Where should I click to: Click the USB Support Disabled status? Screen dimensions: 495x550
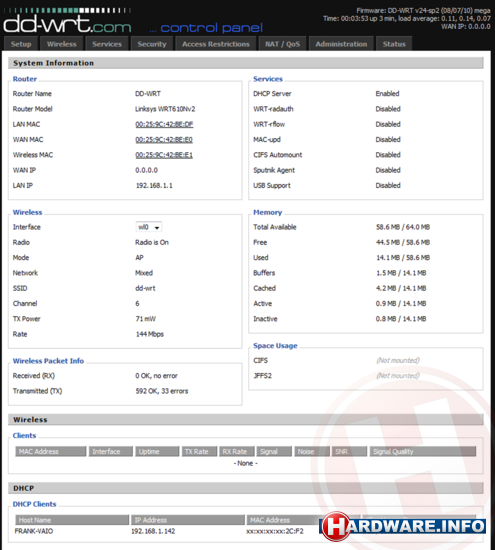[x=388, y=186]
